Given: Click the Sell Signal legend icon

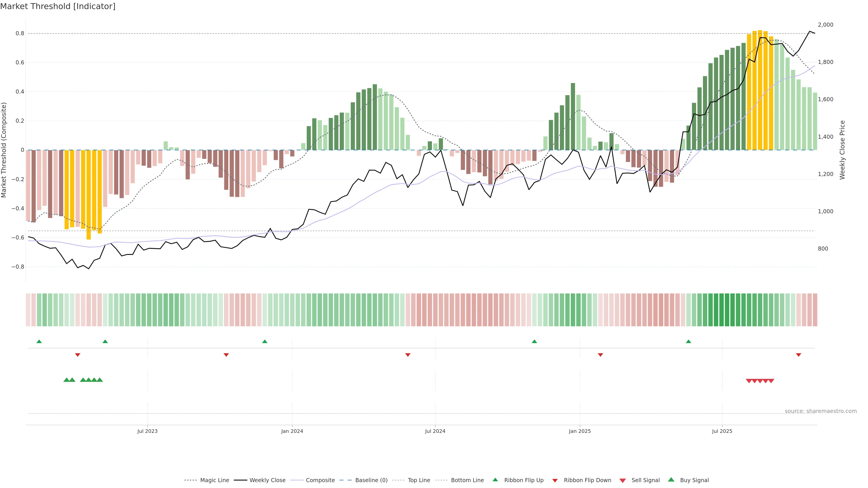Looking at the screenshot, I should (623, 481).
